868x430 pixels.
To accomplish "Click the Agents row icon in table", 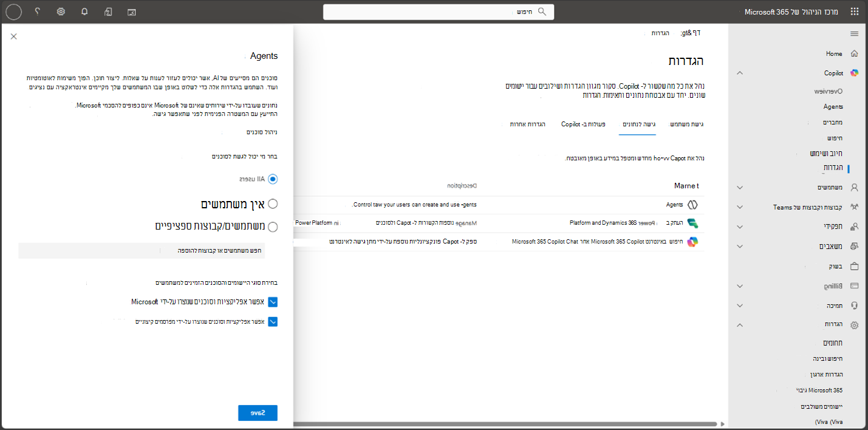I will 692,205.
